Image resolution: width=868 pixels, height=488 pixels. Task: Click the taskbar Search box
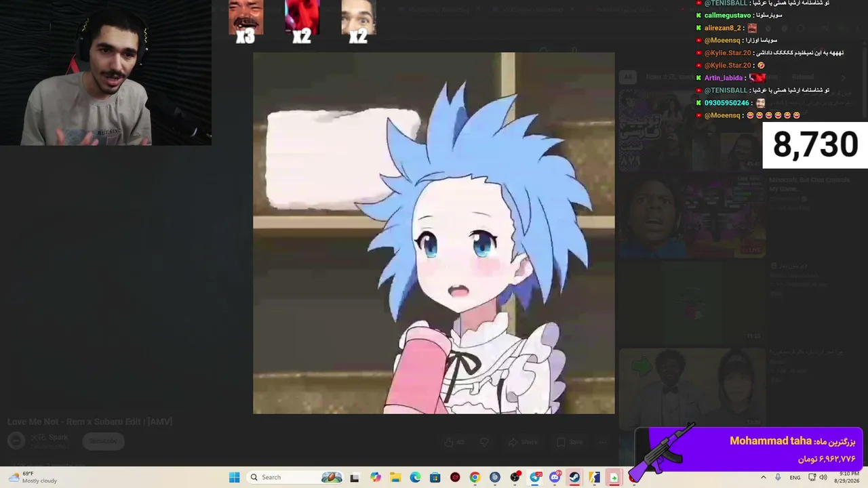point(295,477)
